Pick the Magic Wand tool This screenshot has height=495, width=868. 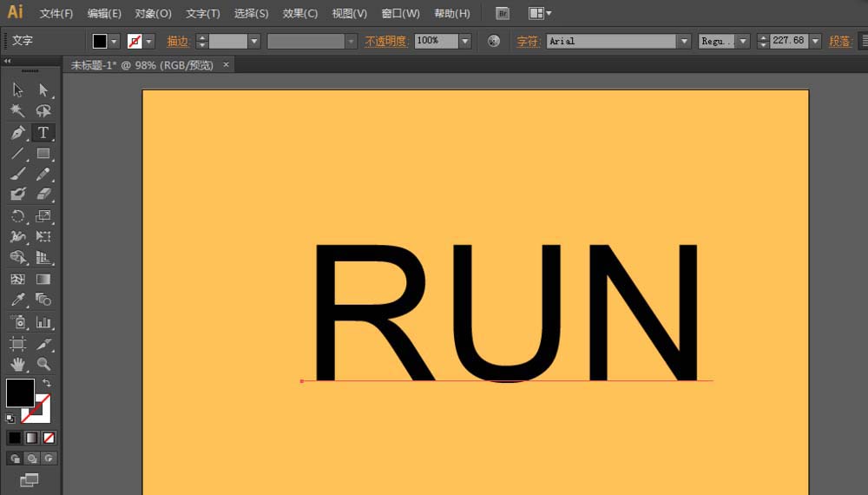[x=17, y=111]
